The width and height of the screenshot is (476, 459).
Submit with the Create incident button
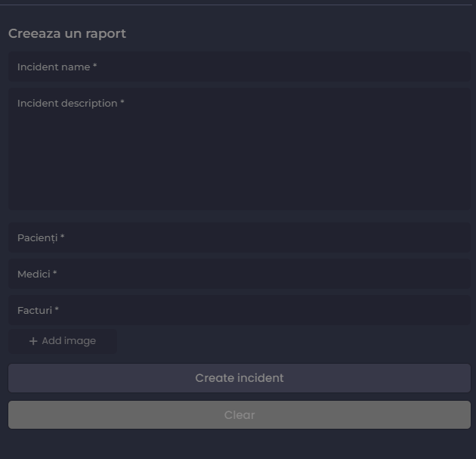(239, 378)
